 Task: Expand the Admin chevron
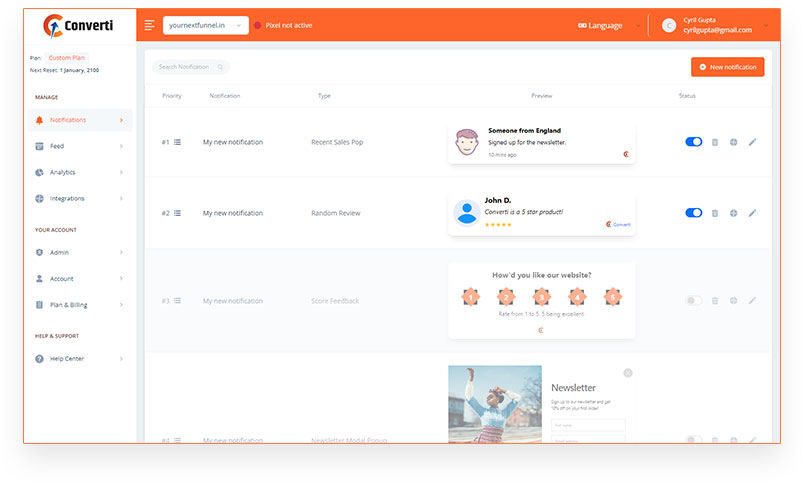coord(122,252)
